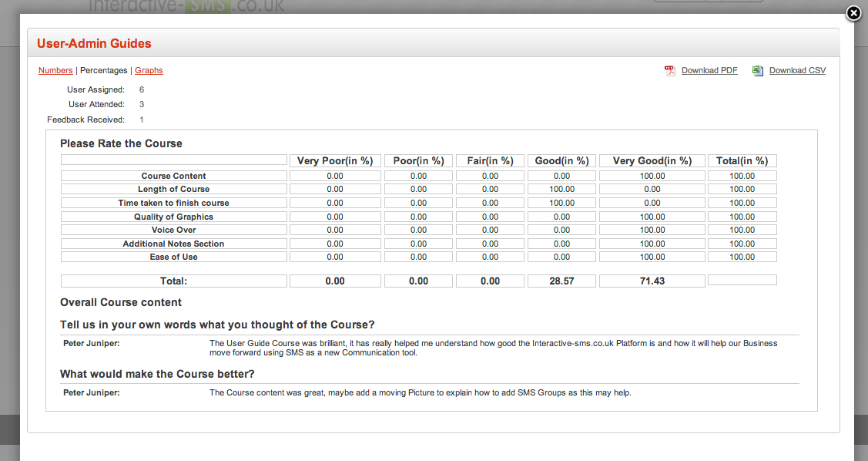
Task: Click the Feedback Received value 1
Action: (x=142, y=119)
